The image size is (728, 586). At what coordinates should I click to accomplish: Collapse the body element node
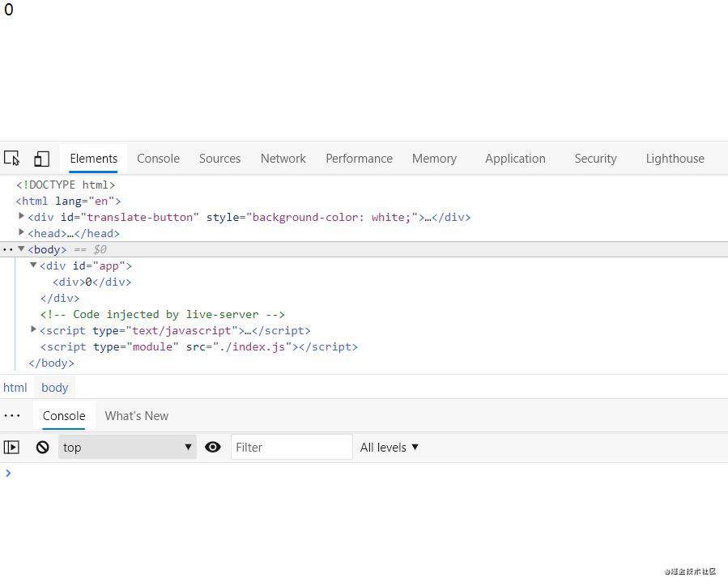(x=21, y=248)
